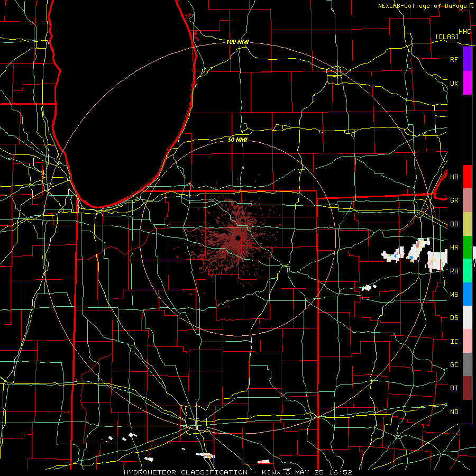Click the HR label beside the legend
Viewport: 476px width, 476px height.
pos(454,248)
